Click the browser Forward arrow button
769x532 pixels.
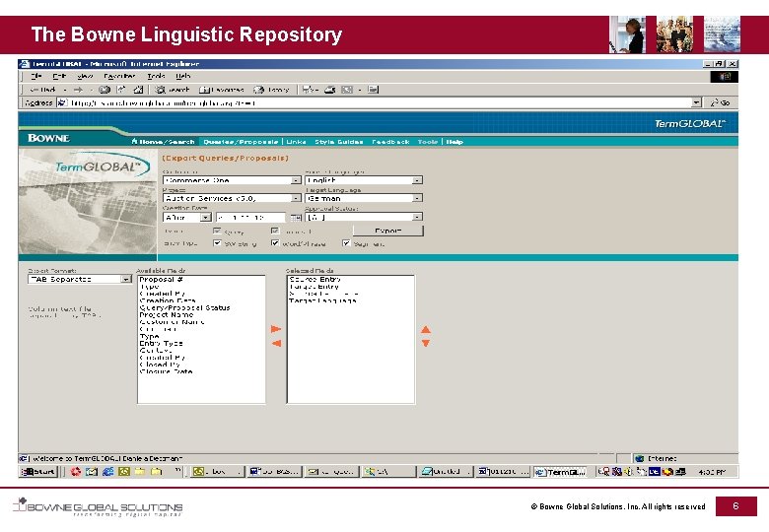(79, 90)
